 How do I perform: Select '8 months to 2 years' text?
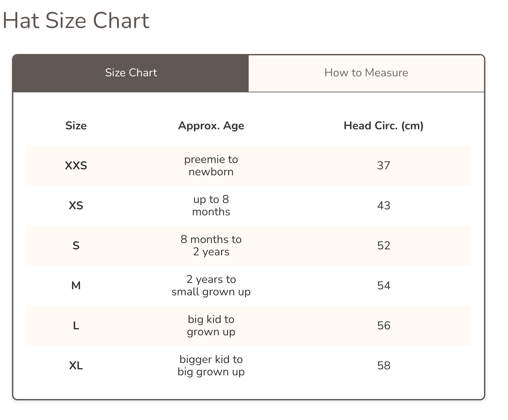[211, 246]
